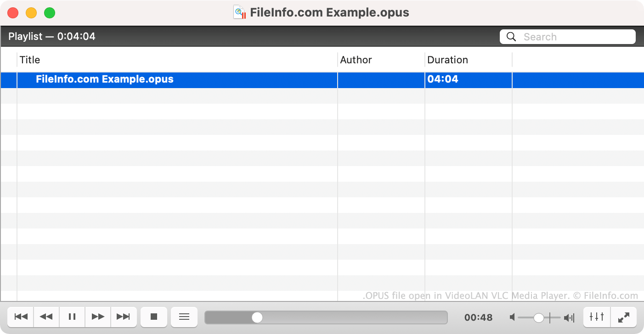The width and height of the screenshot is (644, 334).
Task: Rewind the playing audio
Action: coord(46,317)
